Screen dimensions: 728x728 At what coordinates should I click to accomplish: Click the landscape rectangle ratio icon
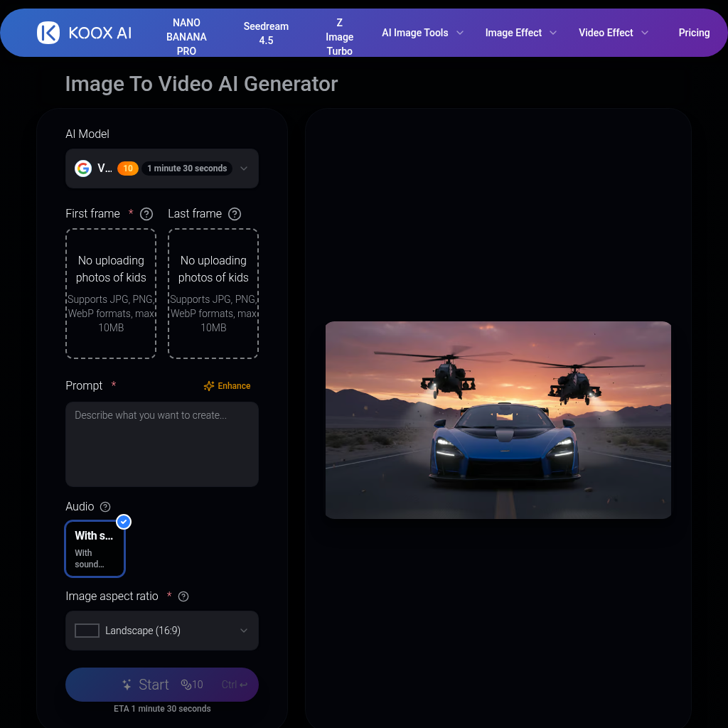click(87, 631)
